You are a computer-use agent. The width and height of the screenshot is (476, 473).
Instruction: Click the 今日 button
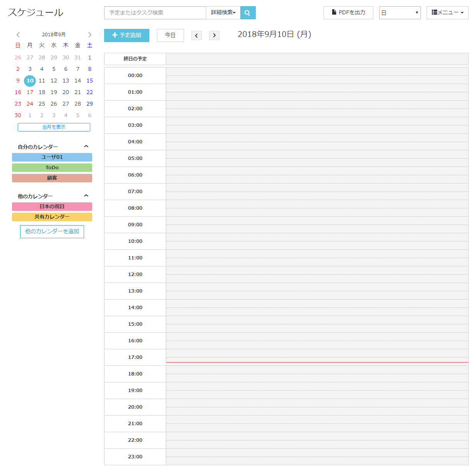coord(170,35)
